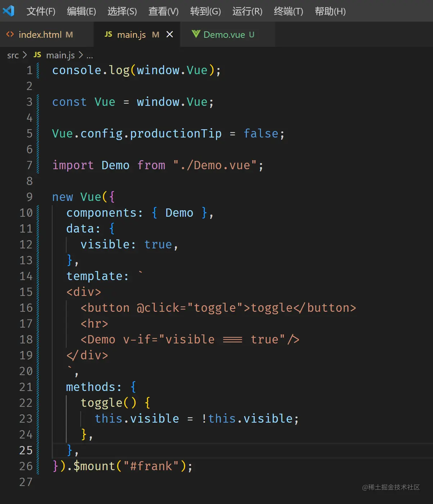
Task: Click on console.log(window.Vue); code
Action: pyautogui.click(x=136, y=70)
